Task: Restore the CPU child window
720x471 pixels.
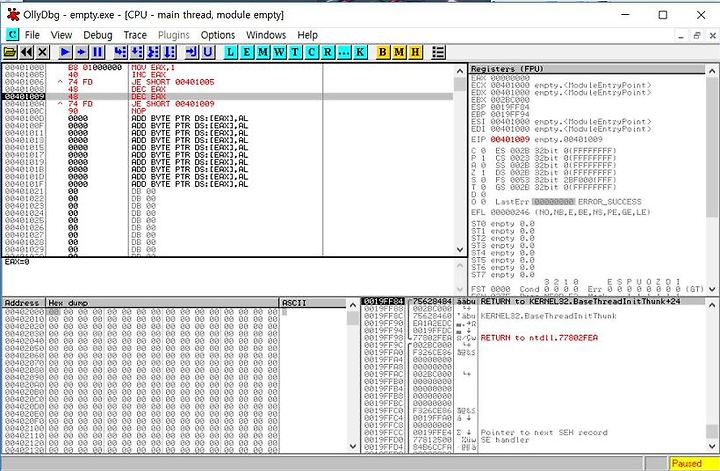Action: tap(697, 35)
